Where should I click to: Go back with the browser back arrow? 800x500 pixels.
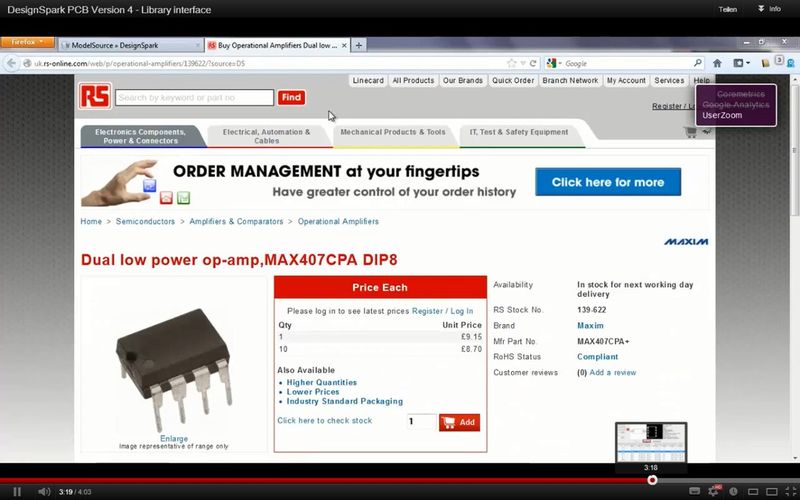12,63
